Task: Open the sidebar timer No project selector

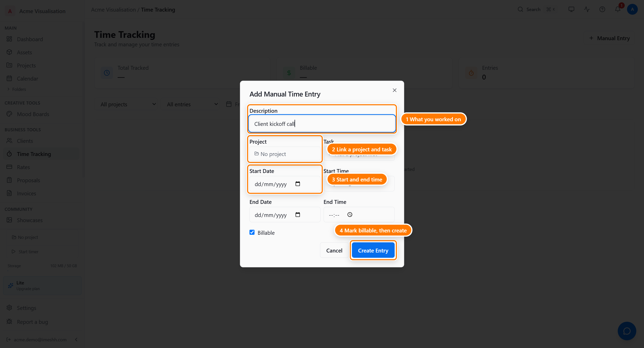Action: 42,237
